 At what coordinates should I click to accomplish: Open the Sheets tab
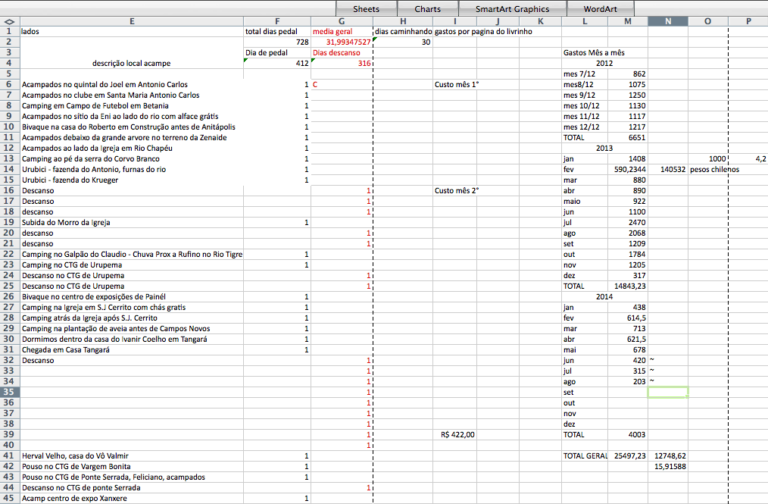[x=366, y=8]
